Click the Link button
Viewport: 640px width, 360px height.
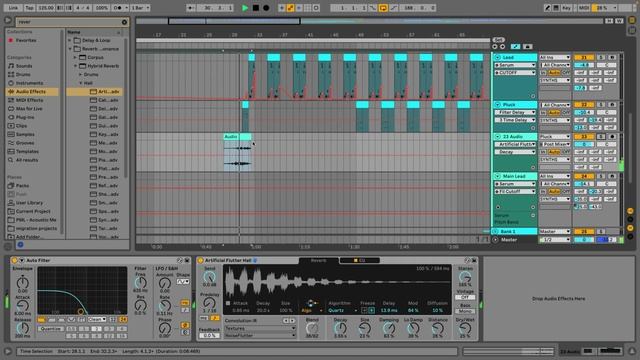(13, 8)
